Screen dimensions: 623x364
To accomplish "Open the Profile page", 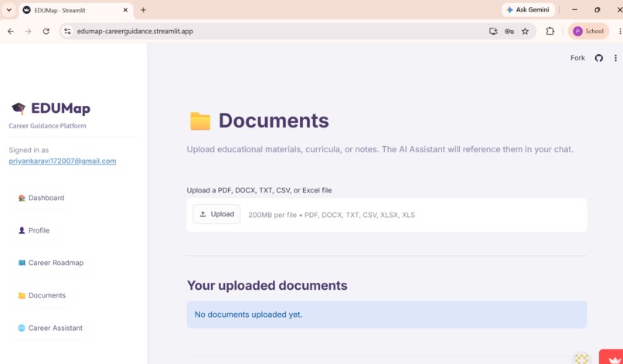I will [34, 230].
